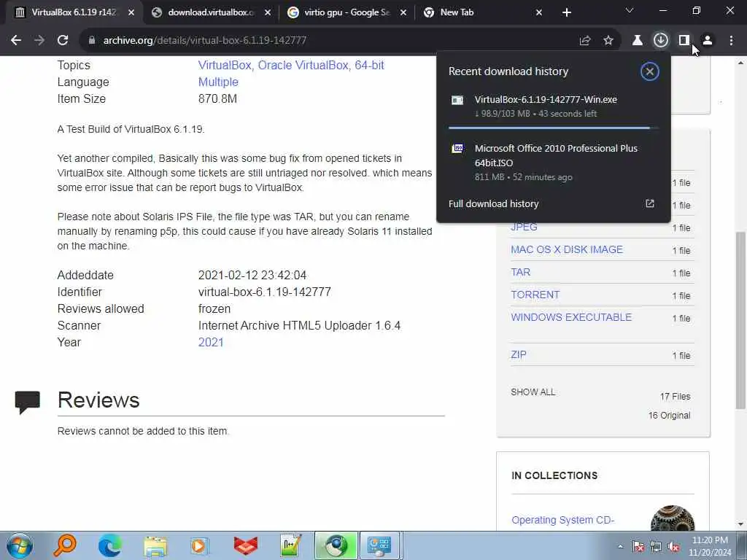Select the JPEG download option
The image size is (747, 560).
click(x=524, y=227)
